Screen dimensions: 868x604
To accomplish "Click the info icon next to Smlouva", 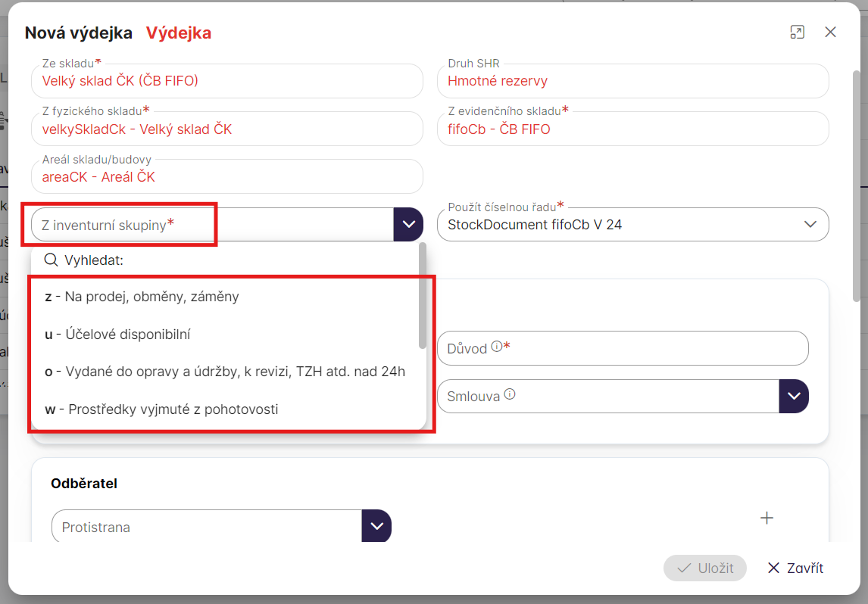I will point(510,394).
